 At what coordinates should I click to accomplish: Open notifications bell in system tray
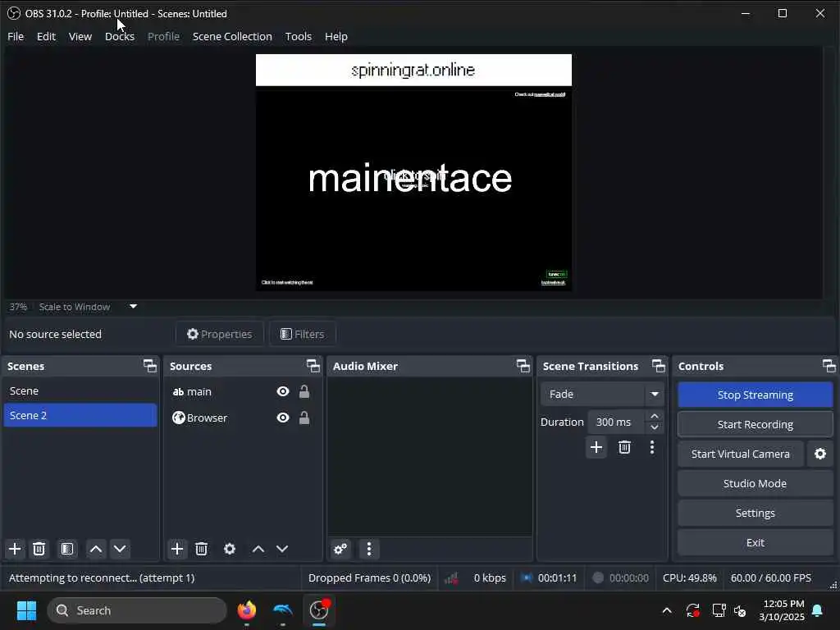(x=818, y=610)
